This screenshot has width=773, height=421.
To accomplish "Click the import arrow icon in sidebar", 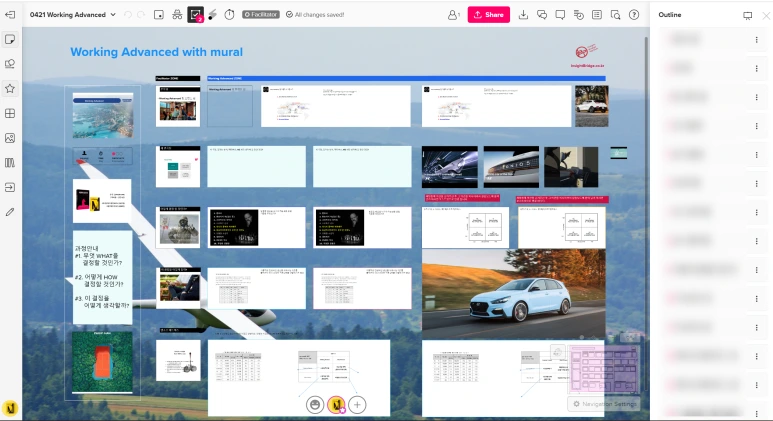I will coord(10,187).
